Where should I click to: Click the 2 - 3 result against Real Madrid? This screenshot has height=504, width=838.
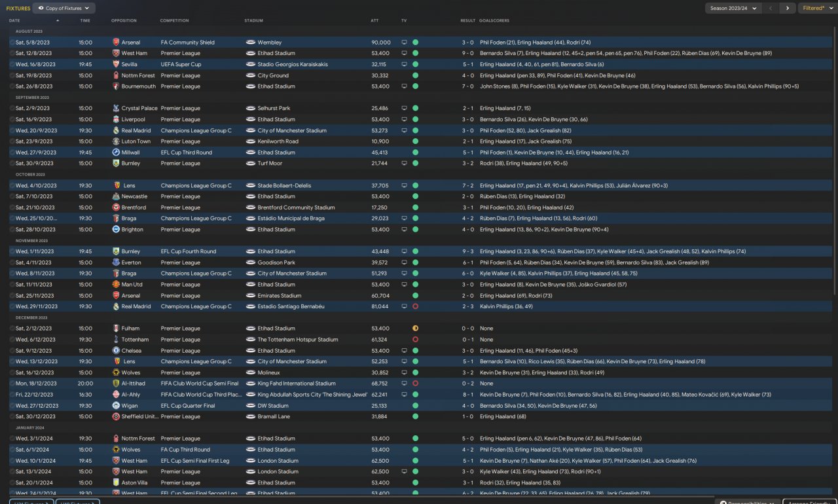click(467, 306)
